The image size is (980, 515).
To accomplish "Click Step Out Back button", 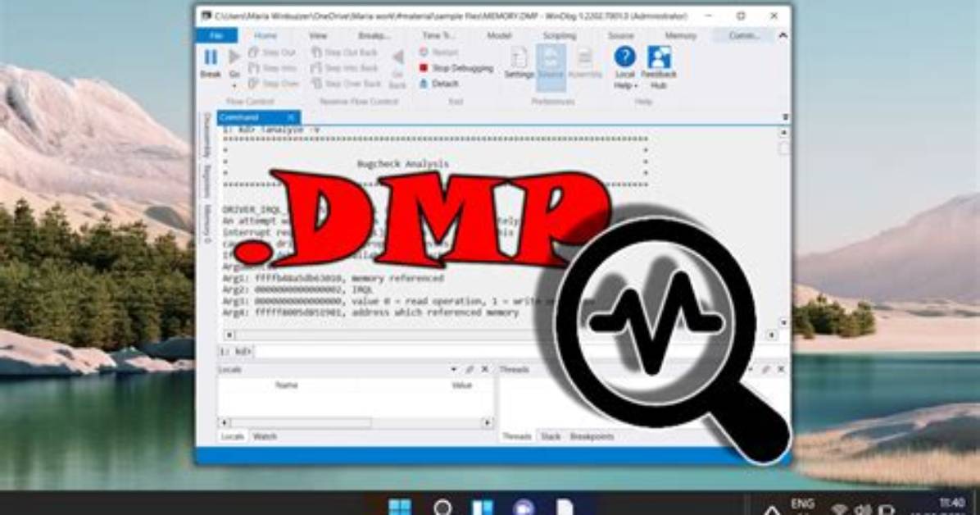I will click(344, 52).
